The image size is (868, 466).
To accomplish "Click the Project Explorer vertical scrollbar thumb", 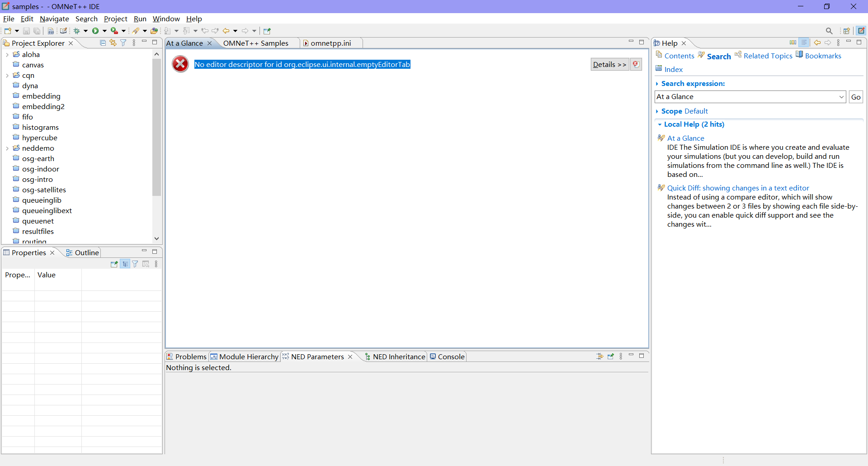I will point(156,127).
